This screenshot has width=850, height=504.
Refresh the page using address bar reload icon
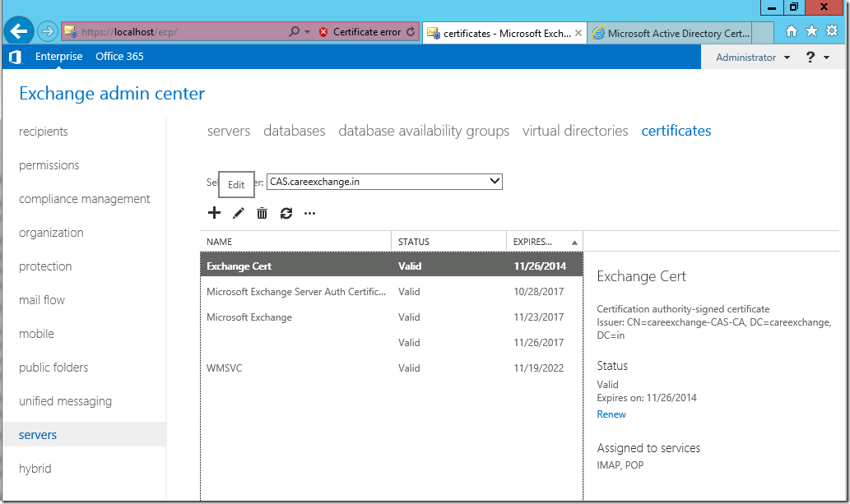click(411, 32)
